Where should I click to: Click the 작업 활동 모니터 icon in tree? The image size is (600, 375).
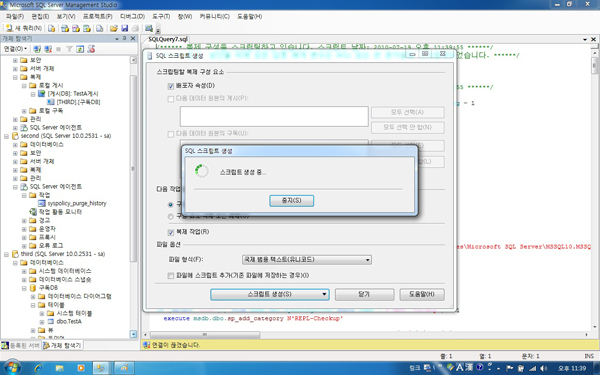coord(33,212)
